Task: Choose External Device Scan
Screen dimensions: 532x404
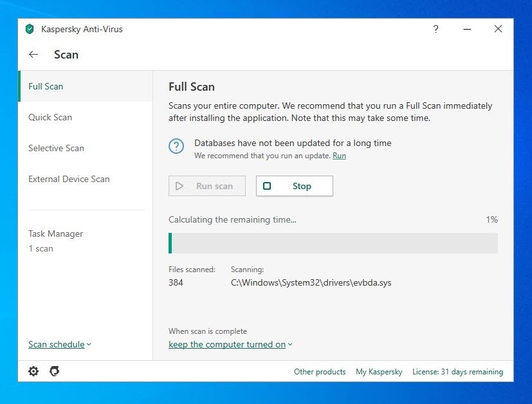Action: [x=85, y=179]
